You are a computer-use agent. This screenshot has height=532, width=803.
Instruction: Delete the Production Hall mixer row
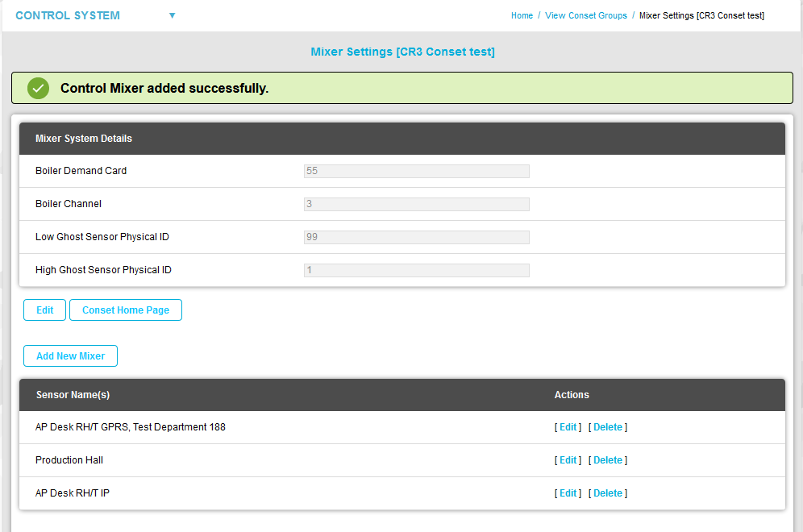(x=607, y=460)
